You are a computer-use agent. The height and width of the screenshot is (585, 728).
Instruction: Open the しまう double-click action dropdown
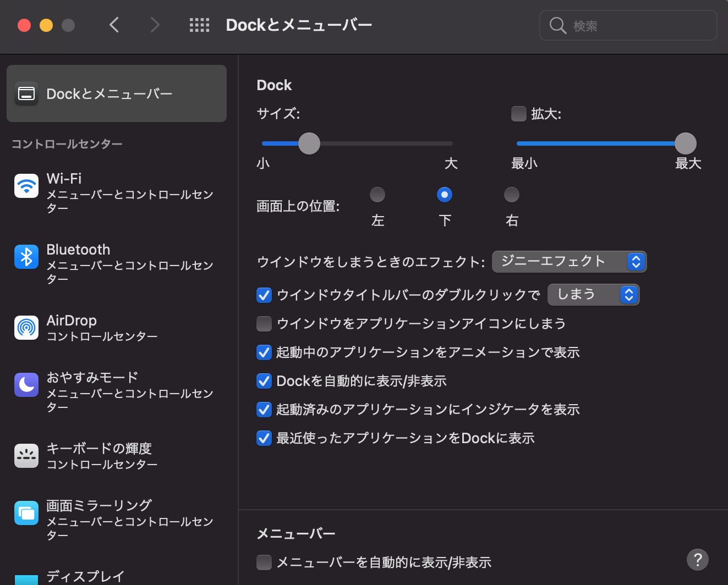tap(593, 295)
